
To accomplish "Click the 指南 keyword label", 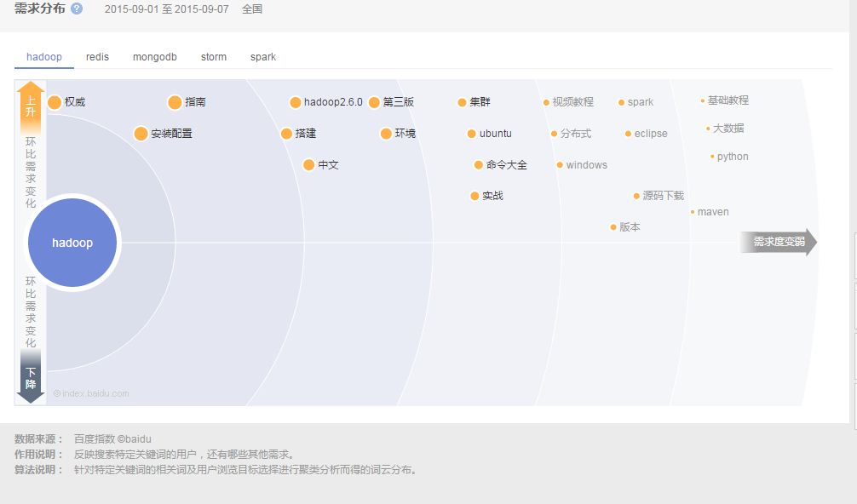I will [x=195, y=102].
